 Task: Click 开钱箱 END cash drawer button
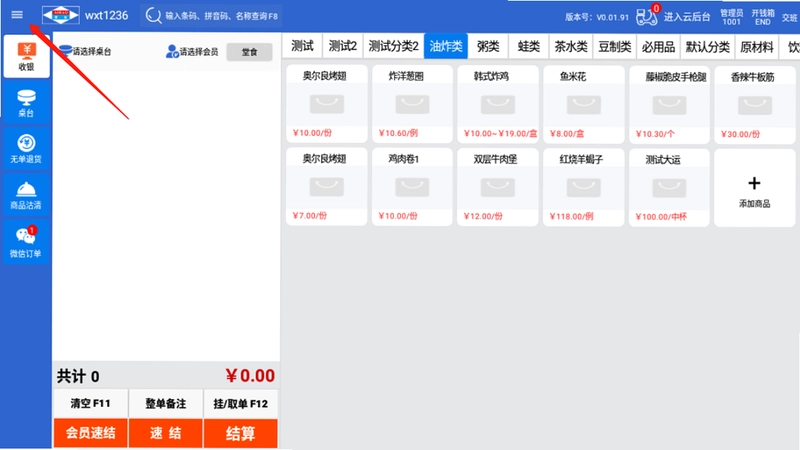pos(763,17)
